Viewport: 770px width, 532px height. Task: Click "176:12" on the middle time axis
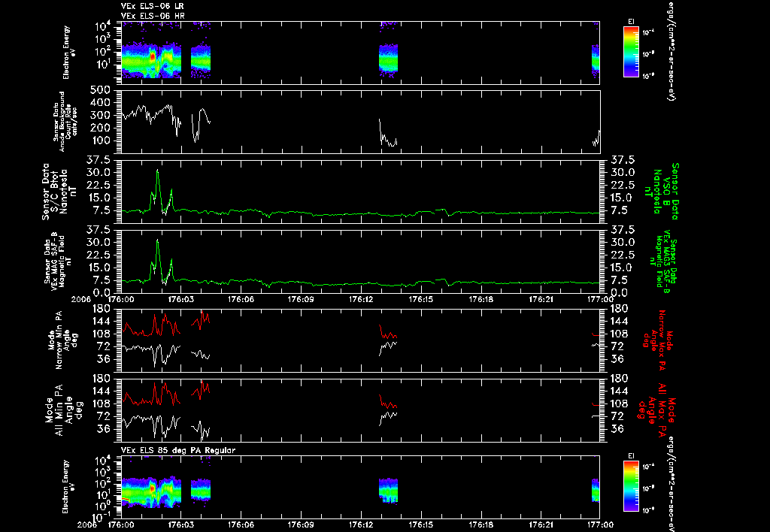tap(361, 299)
